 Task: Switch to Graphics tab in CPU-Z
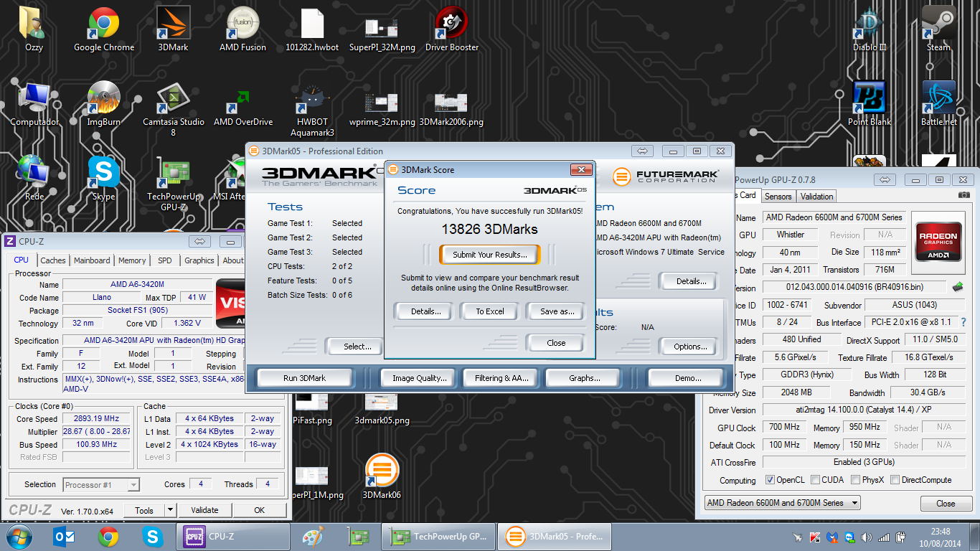point(199,260)
